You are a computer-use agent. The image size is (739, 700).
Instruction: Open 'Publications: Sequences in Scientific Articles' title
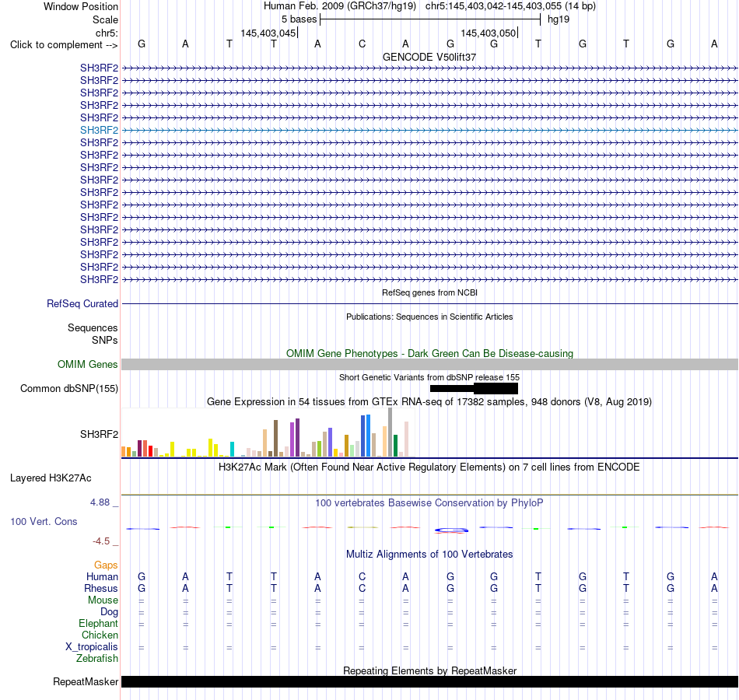tap(429, 317)
